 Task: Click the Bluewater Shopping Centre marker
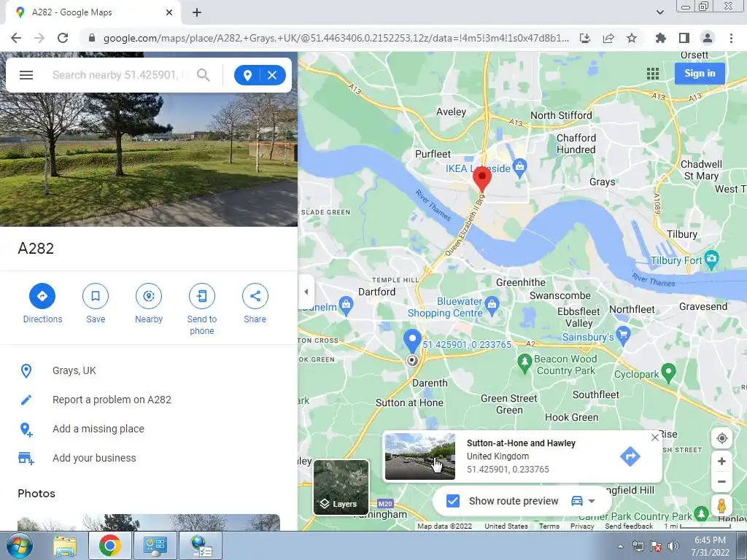tap(492, 305)
